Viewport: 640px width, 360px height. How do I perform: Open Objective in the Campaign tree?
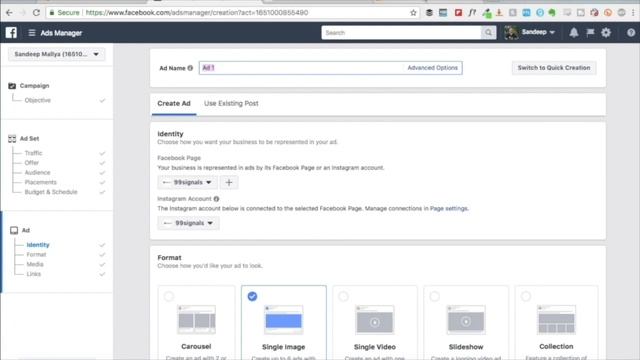pyautogui.click(x=38, y=100)
